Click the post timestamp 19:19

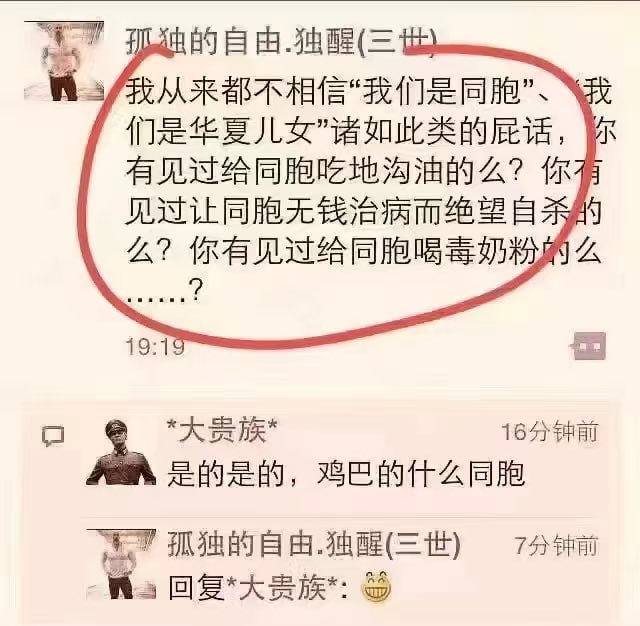[x=155, y=347]
